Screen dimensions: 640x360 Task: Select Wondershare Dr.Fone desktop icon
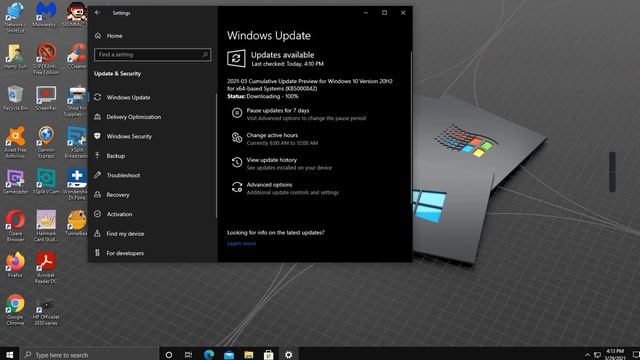[77, 184]
